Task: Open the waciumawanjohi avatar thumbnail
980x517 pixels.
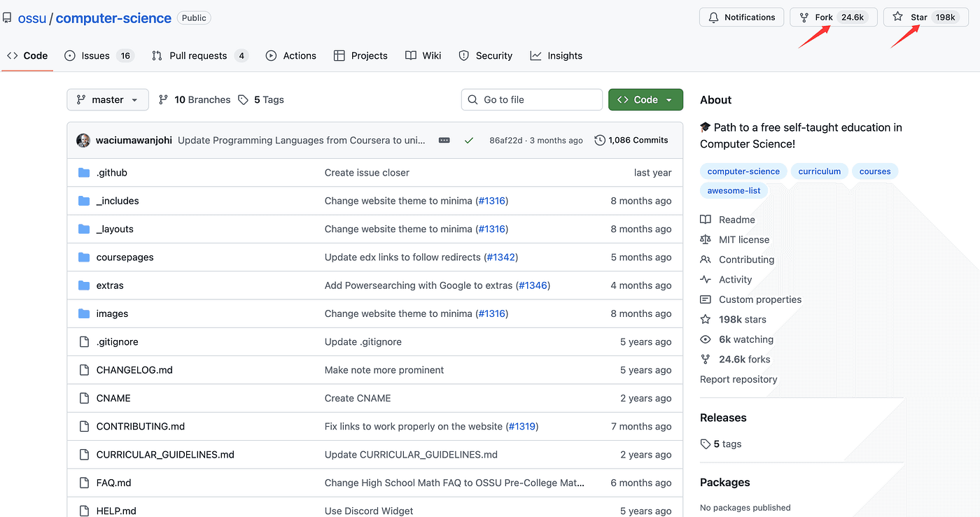Action: (x=83, y=140)
